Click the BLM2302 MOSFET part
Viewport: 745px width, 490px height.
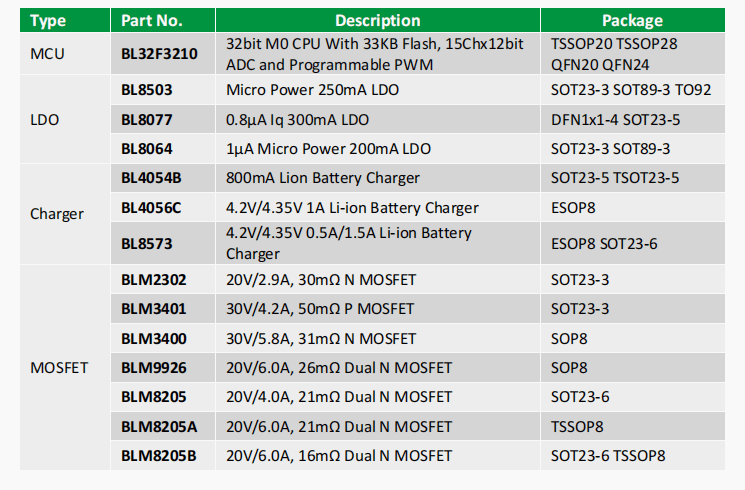tap(153, 279)
